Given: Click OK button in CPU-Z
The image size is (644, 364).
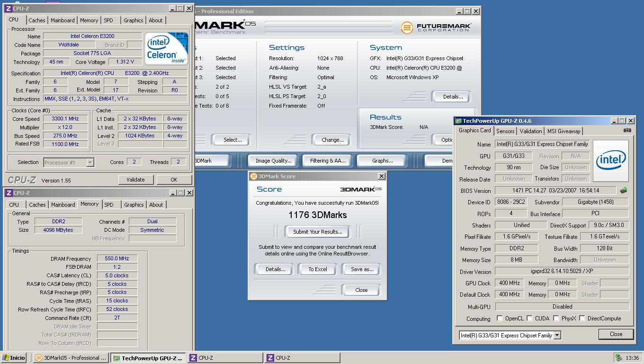Looking at the screenshot, I should coord(174,180).
